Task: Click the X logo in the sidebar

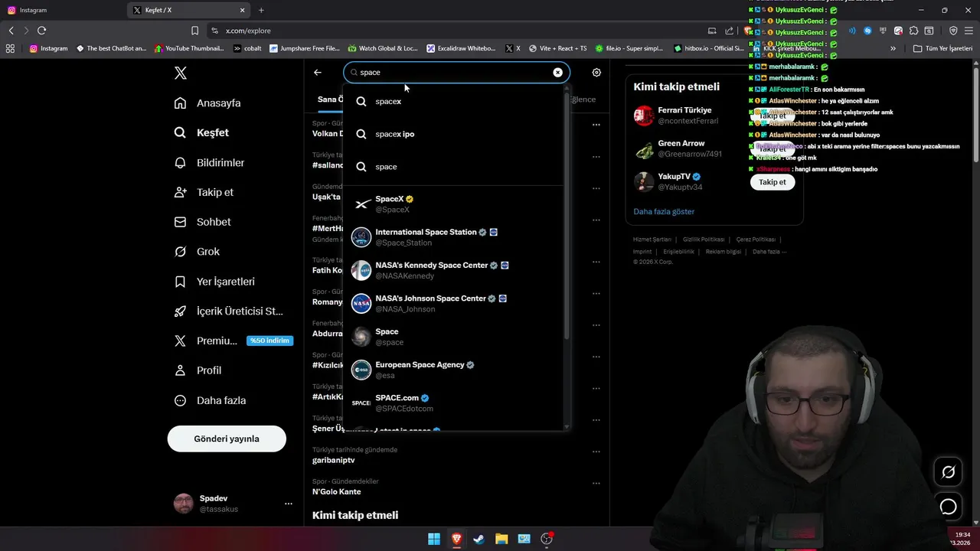Action: 180,73
